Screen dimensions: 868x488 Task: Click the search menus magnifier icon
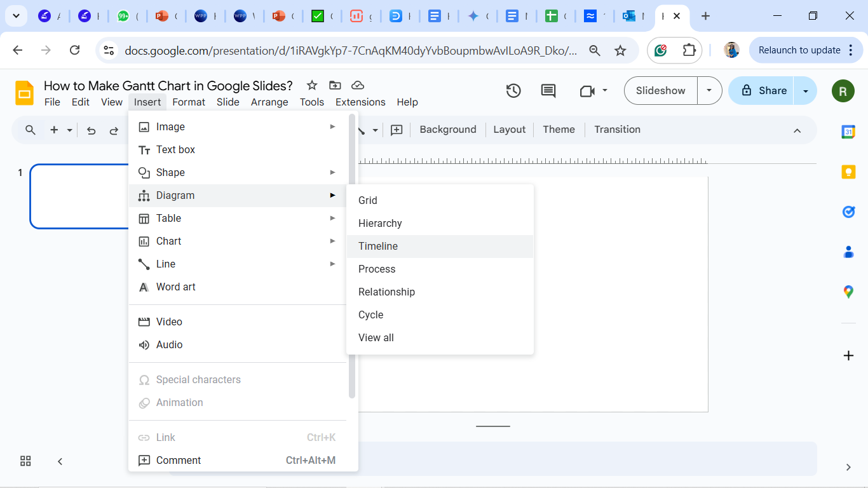(x=31, y=130)
